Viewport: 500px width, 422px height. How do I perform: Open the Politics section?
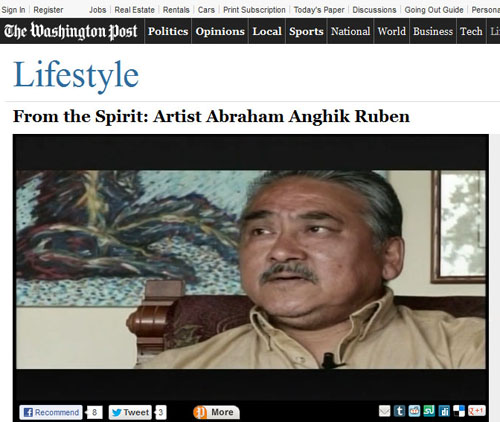pyautogui.click(x=168, y=31)
